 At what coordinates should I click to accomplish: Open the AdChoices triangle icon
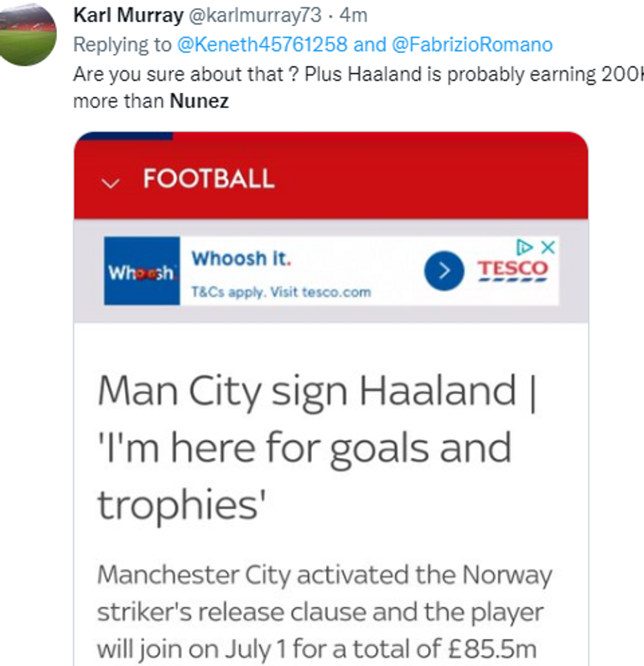tap(525, 247)
